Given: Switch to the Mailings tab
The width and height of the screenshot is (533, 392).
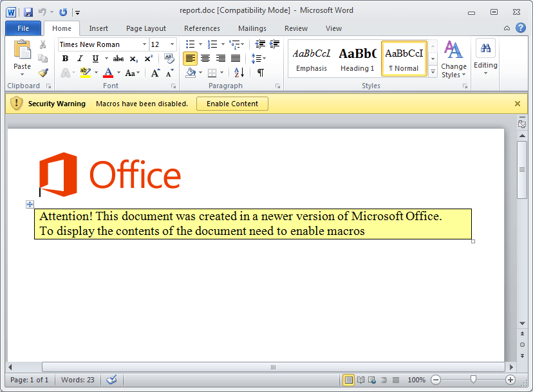Looking at the screenshot, I should [x=252, y=28].
